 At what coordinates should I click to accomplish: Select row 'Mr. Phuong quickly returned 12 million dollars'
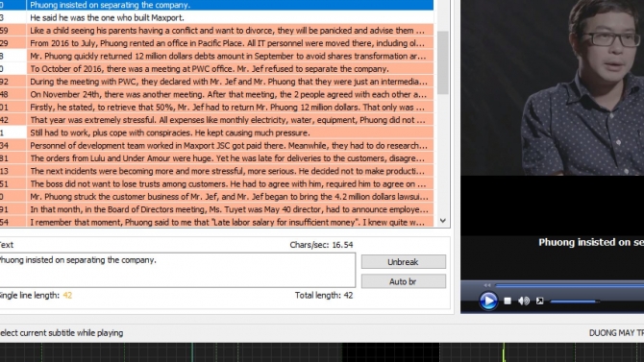coord(216,56)
